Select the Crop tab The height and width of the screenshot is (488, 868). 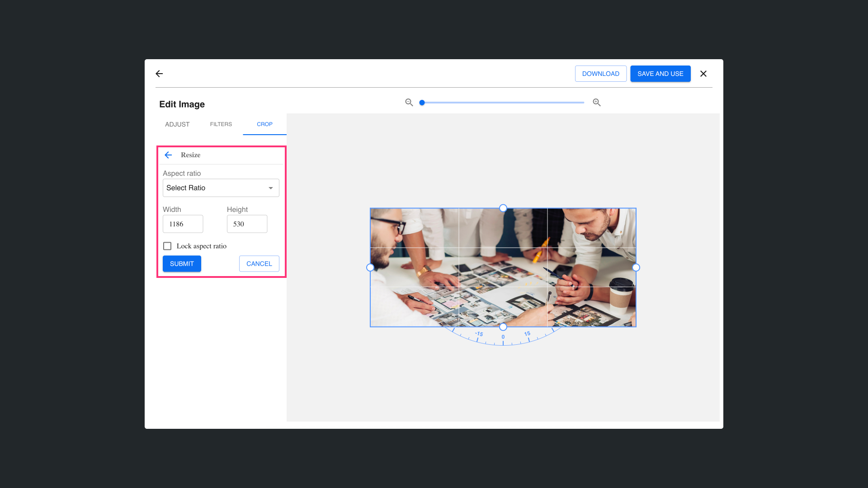click(264, 124)
